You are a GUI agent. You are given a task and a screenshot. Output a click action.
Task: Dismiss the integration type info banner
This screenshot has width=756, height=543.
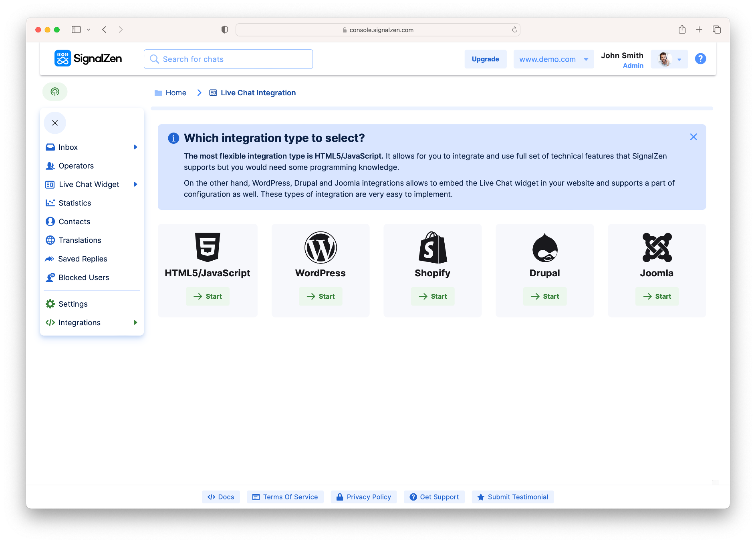coord(694,137)
